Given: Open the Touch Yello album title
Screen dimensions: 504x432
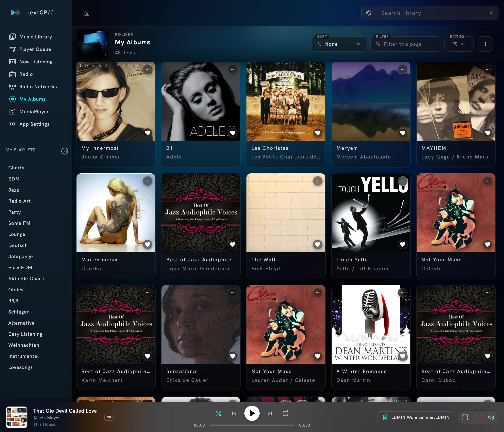Looking at the screenshot, I should pyautogui.click(x=352, y=260).
